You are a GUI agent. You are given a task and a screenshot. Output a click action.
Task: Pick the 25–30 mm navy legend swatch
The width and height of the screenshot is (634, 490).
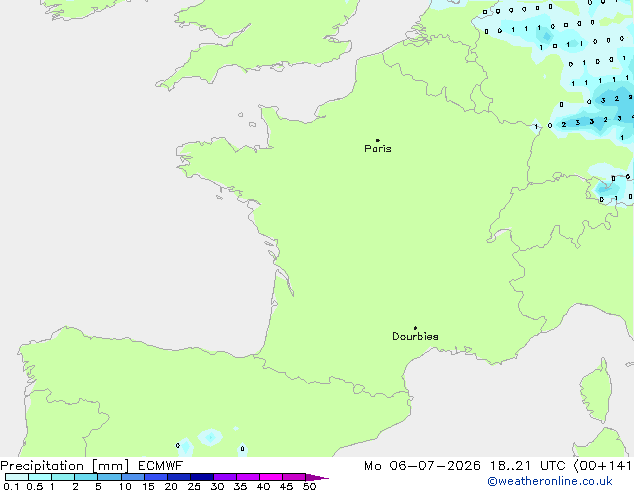tap(202, 477)
